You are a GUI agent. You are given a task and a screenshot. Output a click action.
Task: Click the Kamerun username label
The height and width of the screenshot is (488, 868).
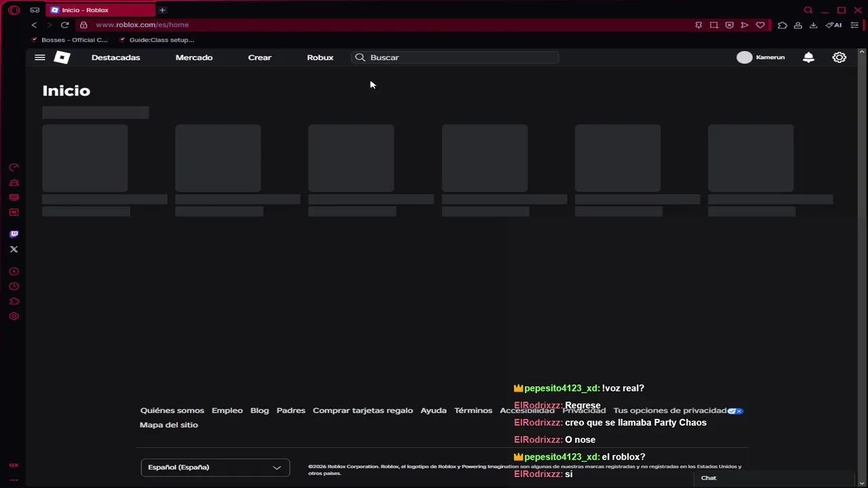(x=770, y=58)
